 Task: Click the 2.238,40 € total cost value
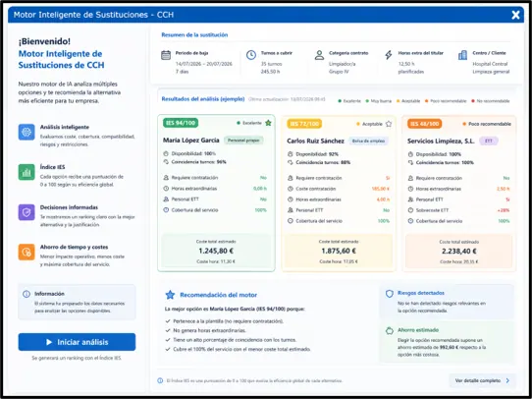pyautogui.click(x=459, y=252)
